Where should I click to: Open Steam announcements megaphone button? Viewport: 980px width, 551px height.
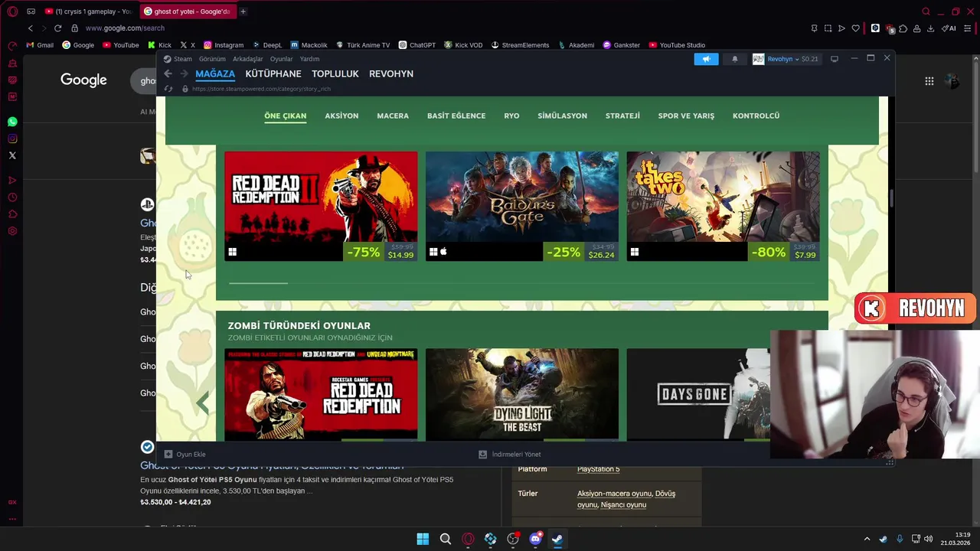coord(706,59)
